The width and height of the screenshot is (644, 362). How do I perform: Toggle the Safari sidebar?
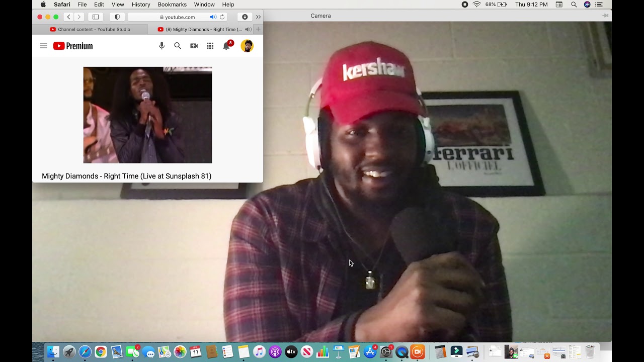[x=96, y=17]
